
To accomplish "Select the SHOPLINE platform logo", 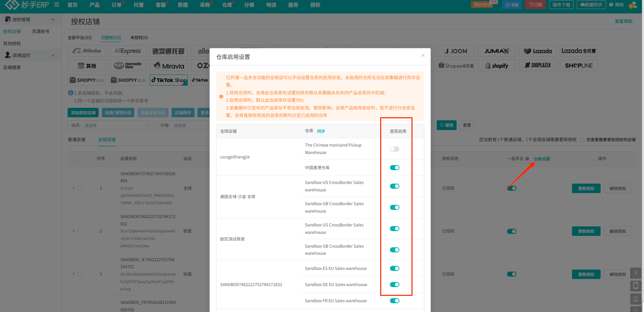I will click(x=579, y=65).
